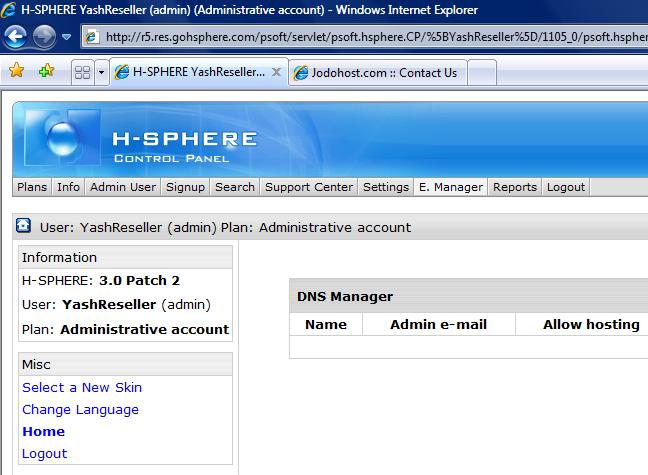Close the H-SPHERE YashReseller tab
The image size is (648, 475).
276,72
